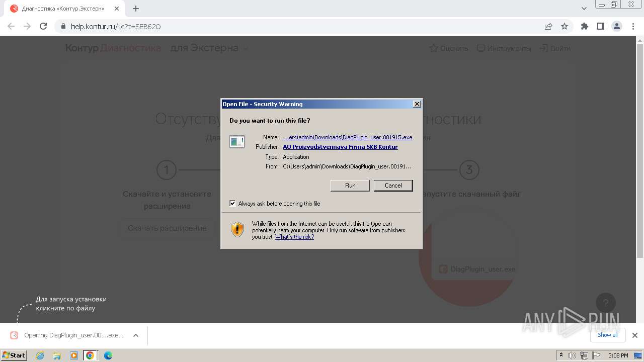Close the downloads bar
Viewport: 644px width, 362px height.
(635, 335)
